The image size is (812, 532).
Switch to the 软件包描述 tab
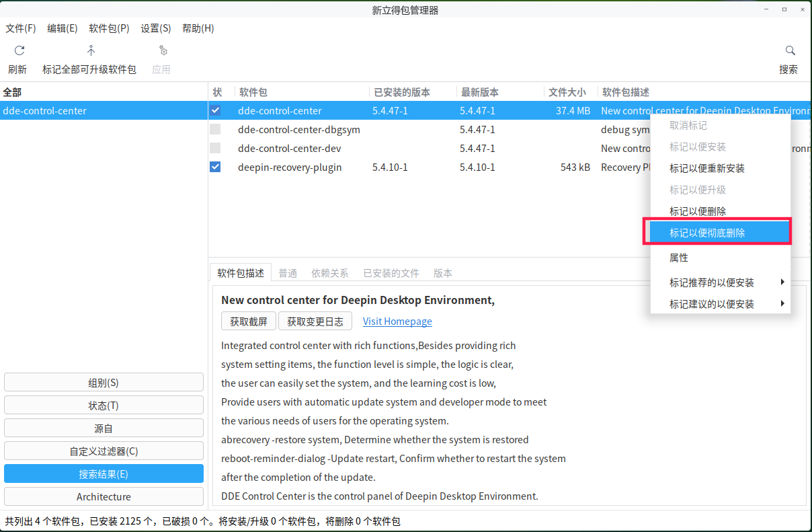coord(241,272)
